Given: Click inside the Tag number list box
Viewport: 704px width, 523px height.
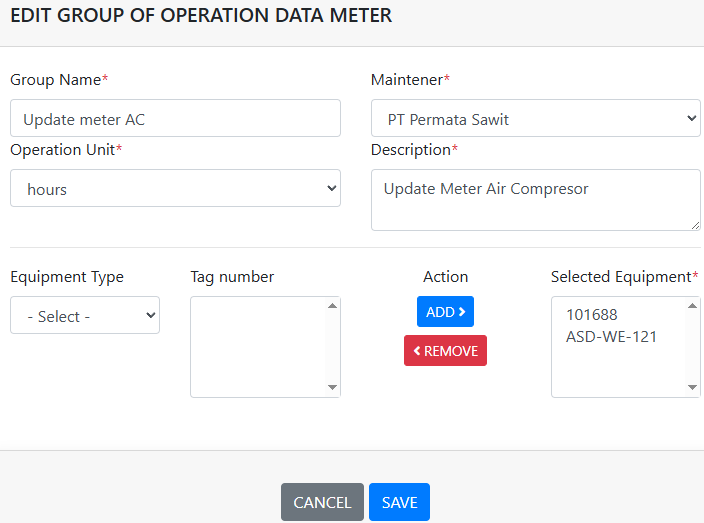Looking at the screenshot, I should tap(258, 346).
